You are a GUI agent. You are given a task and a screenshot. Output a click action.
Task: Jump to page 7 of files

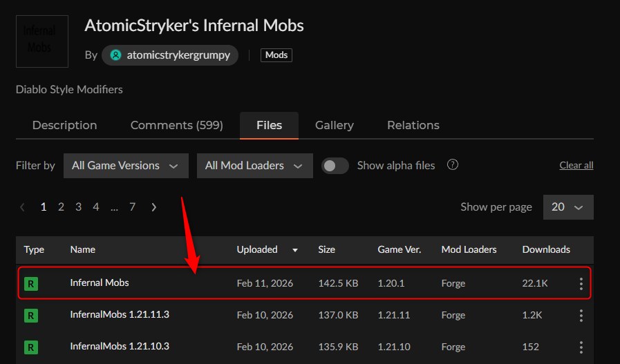pos(133,207)
